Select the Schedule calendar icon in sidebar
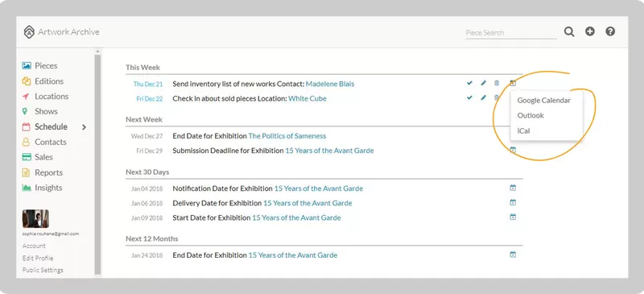Screen dimensions: 644x294 [27, 126]
